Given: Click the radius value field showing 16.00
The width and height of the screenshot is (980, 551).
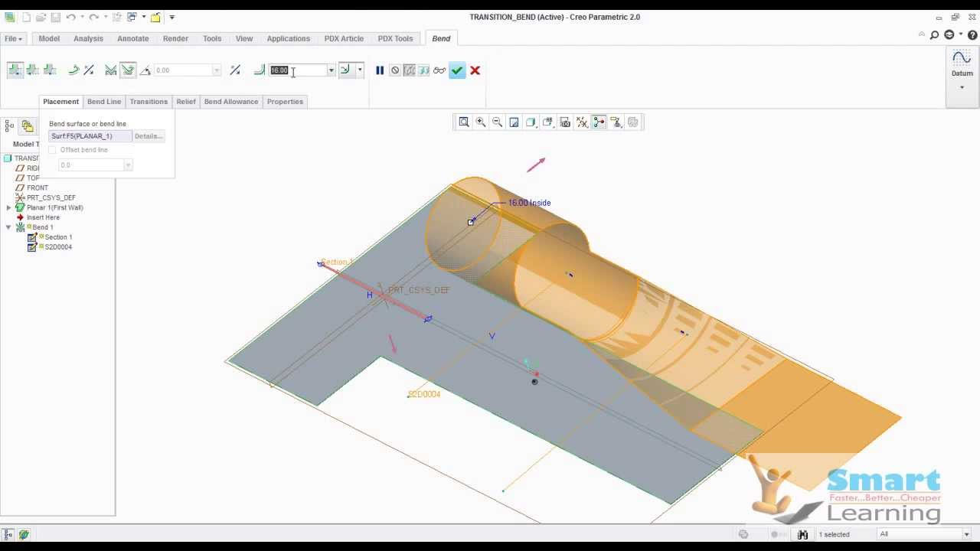Looking at the screenshot, I should [298, 70].
